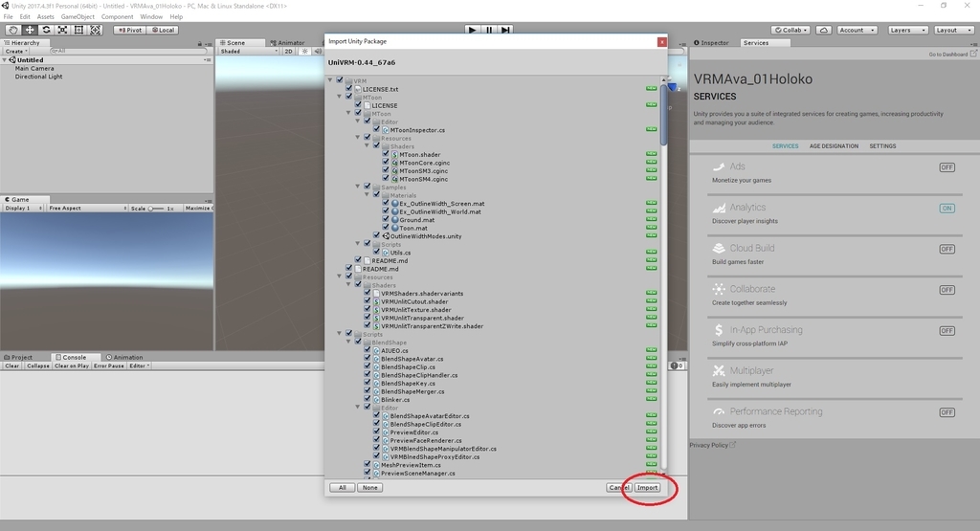This screenshot has width=980, height=531.
Task: Collapse the Untitled scene in Hierarchy
Action: tap(5, 60)
